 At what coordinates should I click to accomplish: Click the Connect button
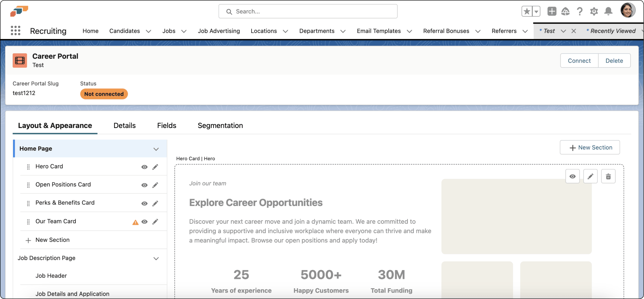[579, 60]
